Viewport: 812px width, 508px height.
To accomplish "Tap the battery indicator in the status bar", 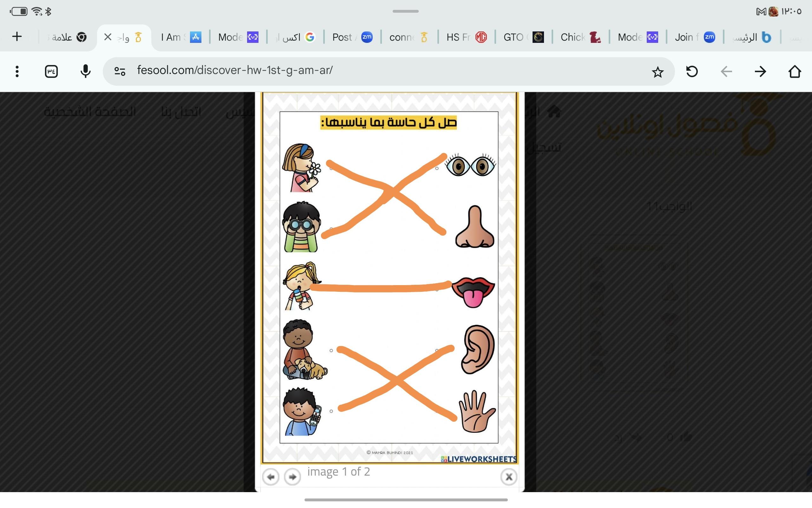I will (x=19, y=11).
